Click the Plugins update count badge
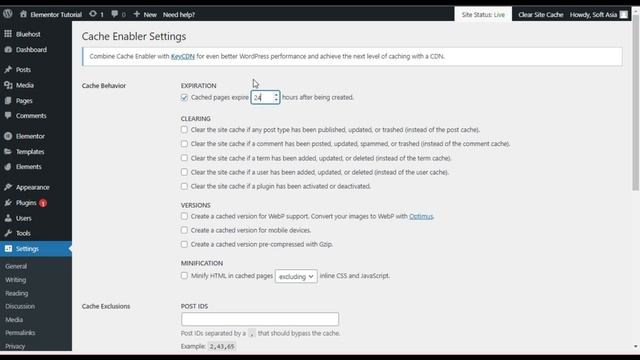The image size is (640, 360). (x=43, y=203)
